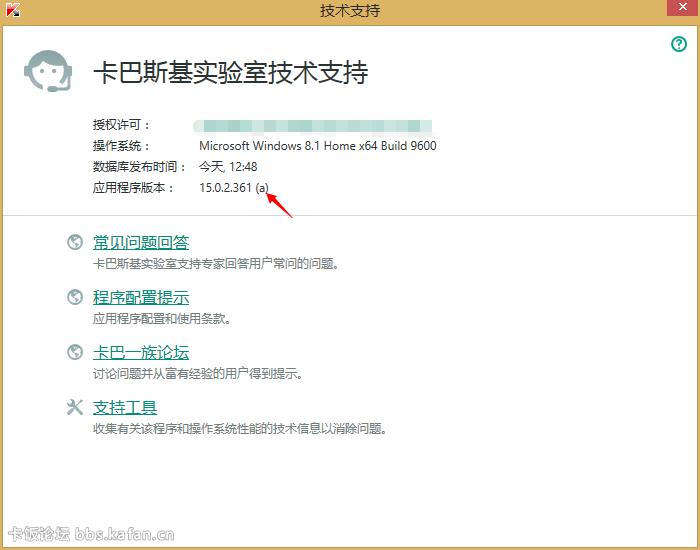Open the 常见问题回答 link

(x=141, y=242)
